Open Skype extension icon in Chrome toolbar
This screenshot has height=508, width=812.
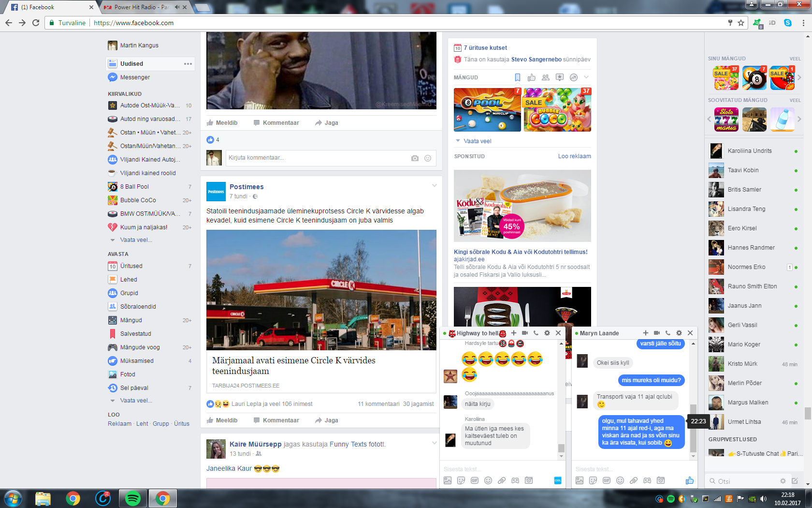point(788,23)
